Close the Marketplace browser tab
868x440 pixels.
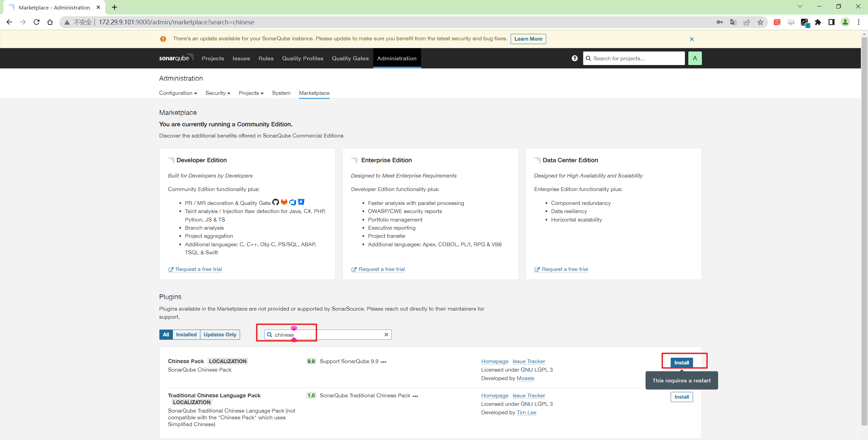click(x=98, y=7)
